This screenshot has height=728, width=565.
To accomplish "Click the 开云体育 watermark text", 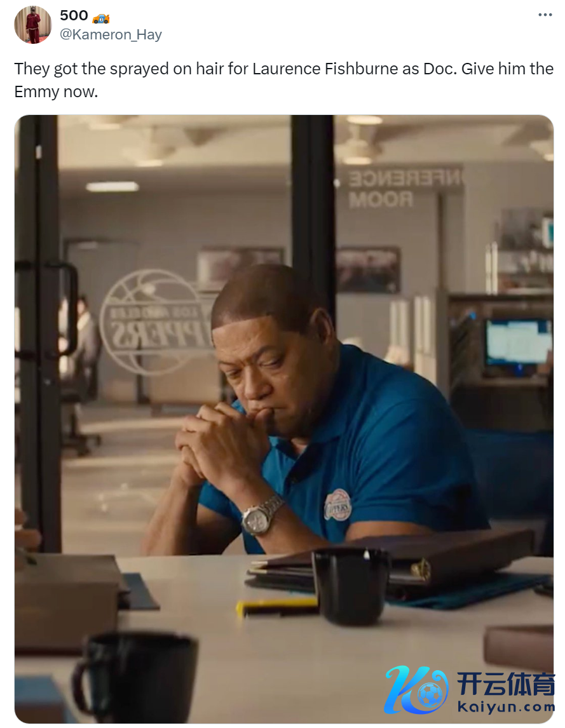I will pos(506,684).
